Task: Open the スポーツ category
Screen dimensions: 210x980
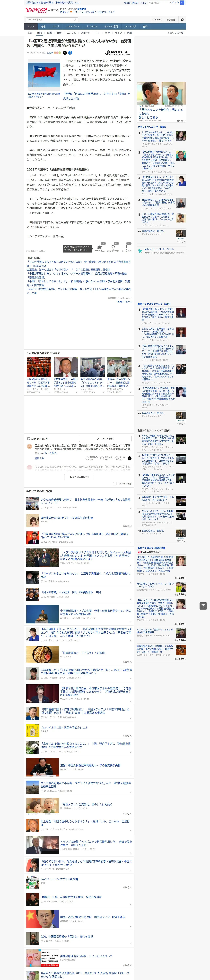Action: pos(86,33)
